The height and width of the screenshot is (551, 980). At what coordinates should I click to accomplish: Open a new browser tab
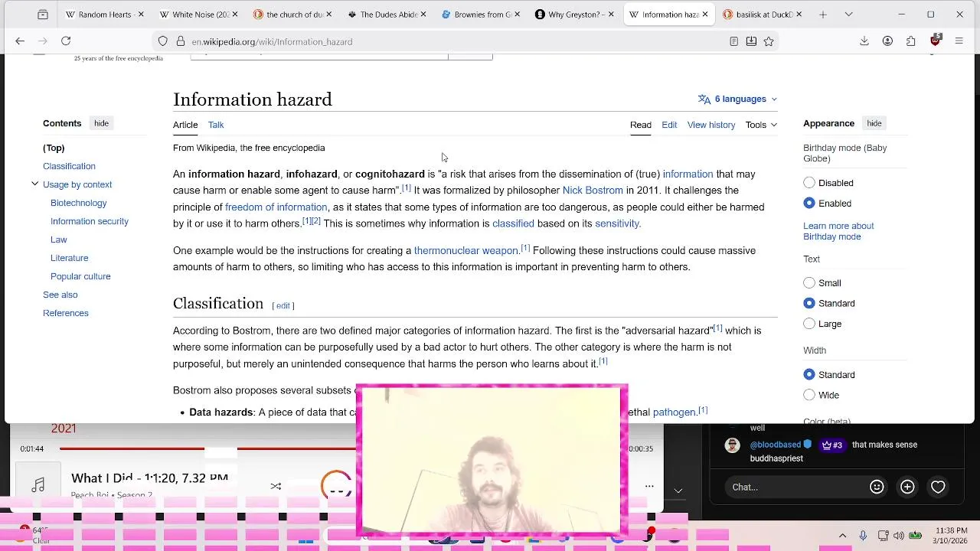click(x=823, y=15)
